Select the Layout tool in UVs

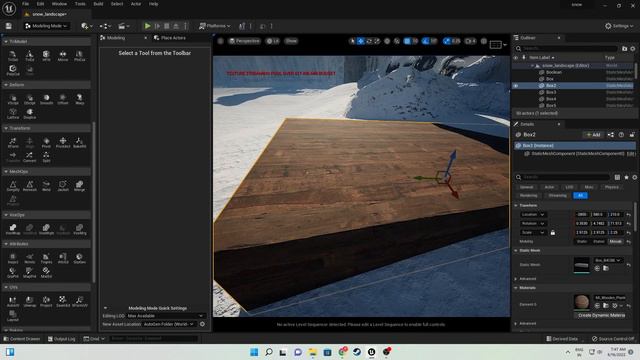(13, 316)
